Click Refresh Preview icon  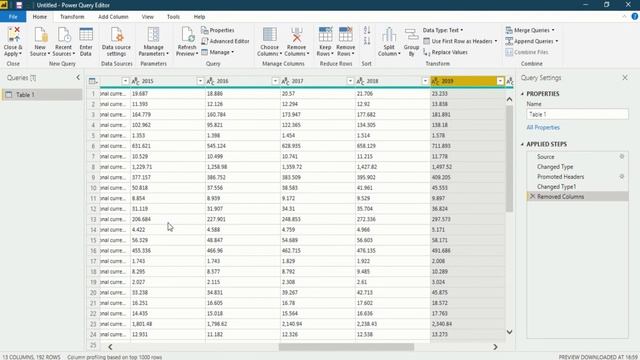pyautogui.click(x=187, y=35)
